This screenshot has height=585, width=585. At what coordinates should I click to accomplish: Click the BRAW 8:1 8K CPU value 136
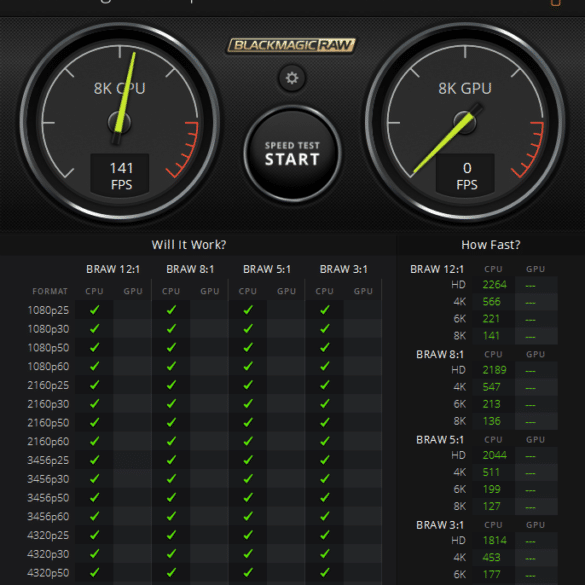click(x=491, y=421)
